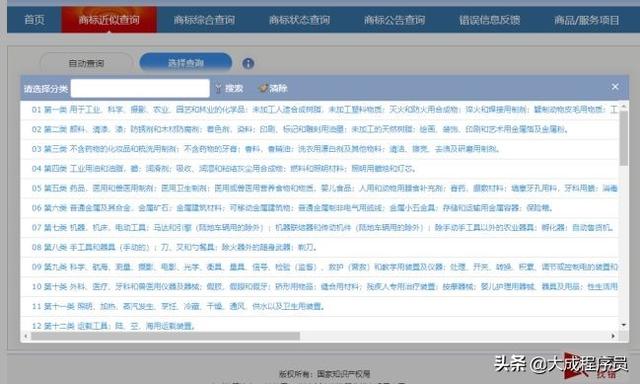Screen dimensions: 640x384
Task: Switch to 选择查询 mode
Action: click(x=186, y=63)
